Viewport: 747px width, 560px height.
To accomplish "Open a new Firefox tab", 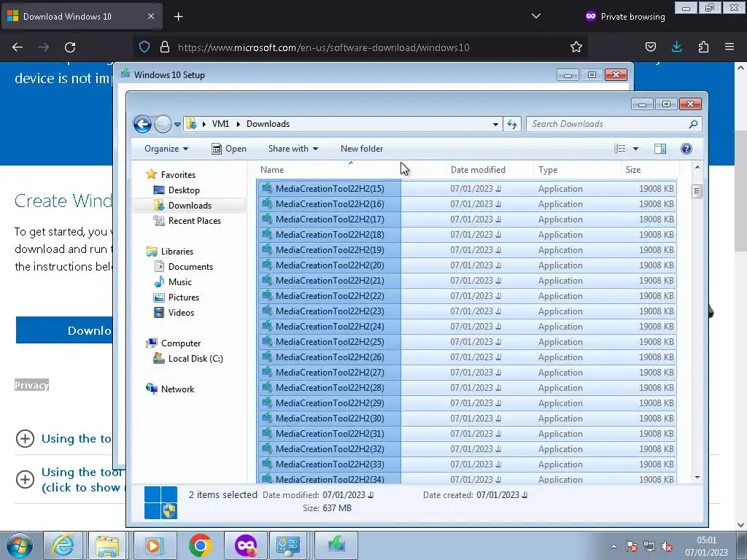I will click(178, 17).
